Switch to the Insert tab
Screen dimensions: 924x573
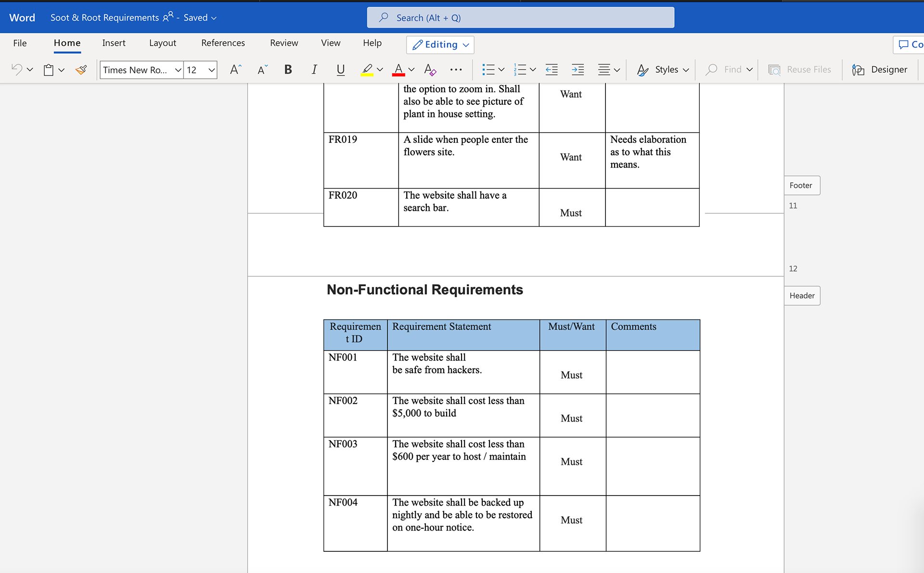(114, 43)
